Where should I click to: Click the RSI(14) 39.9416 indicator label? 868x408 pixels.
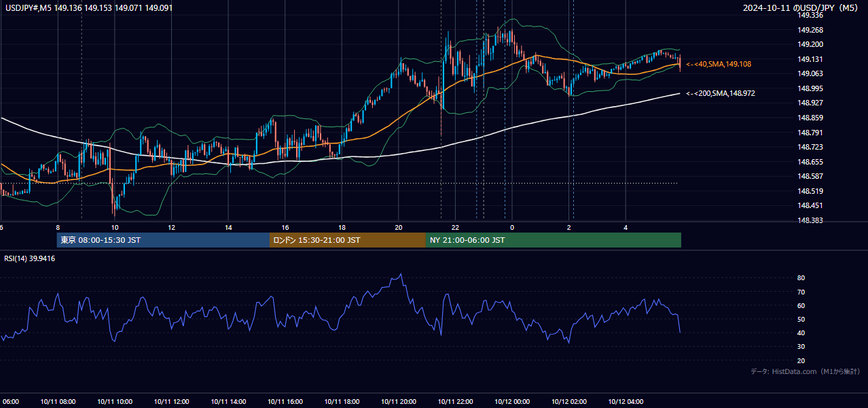pyautogui.click(x=30, y=258)
